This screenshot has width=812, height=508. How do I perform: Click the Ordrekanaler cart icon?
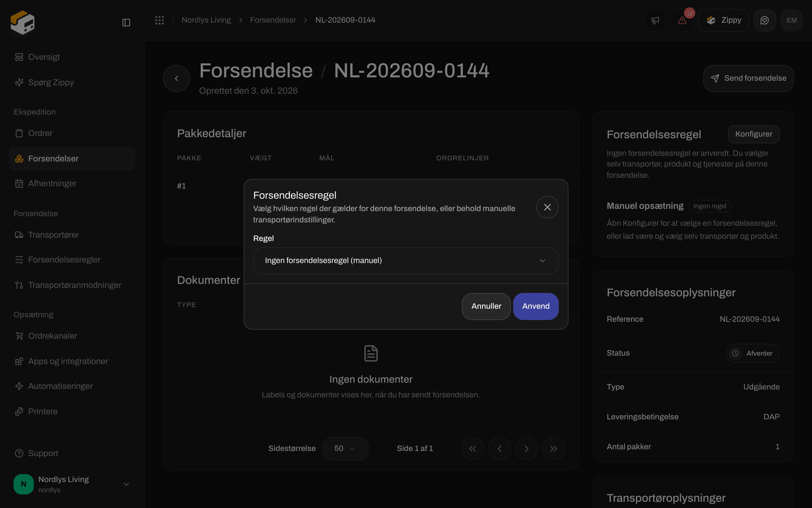[19, 336]
